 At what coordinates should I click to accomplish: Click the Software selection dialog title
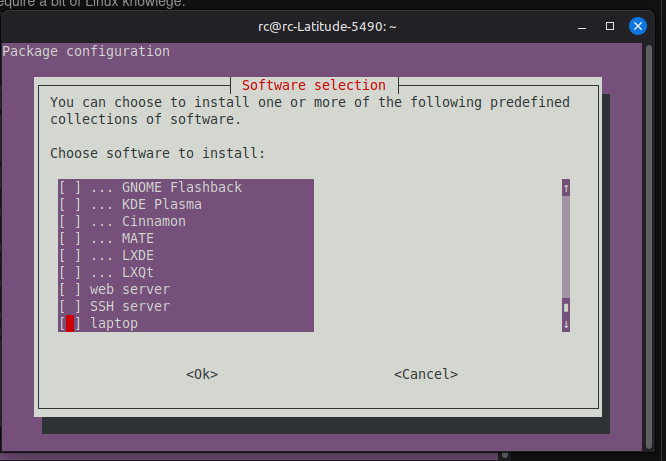click(x=313, y=85)
